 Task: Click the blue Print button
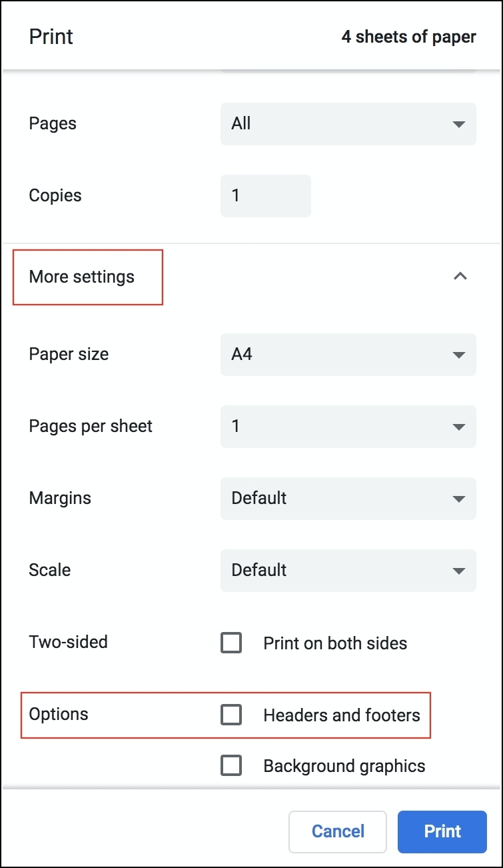tap(442, 831)
